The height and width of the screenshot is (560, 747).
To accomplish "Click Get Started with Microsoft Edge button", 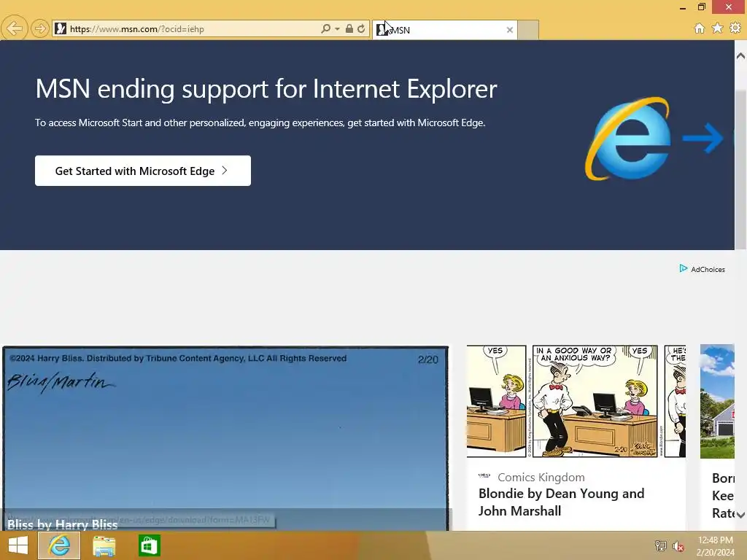I will point(143,171).
